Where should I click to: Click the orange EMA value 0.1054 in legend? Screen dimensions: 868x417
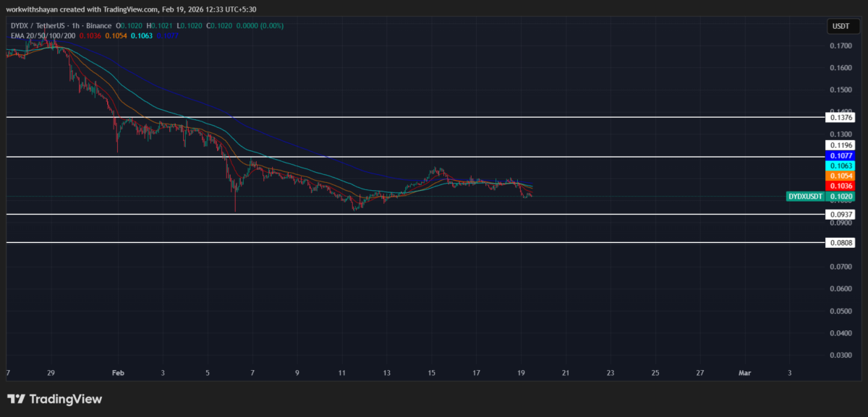[x=116, y=36]
